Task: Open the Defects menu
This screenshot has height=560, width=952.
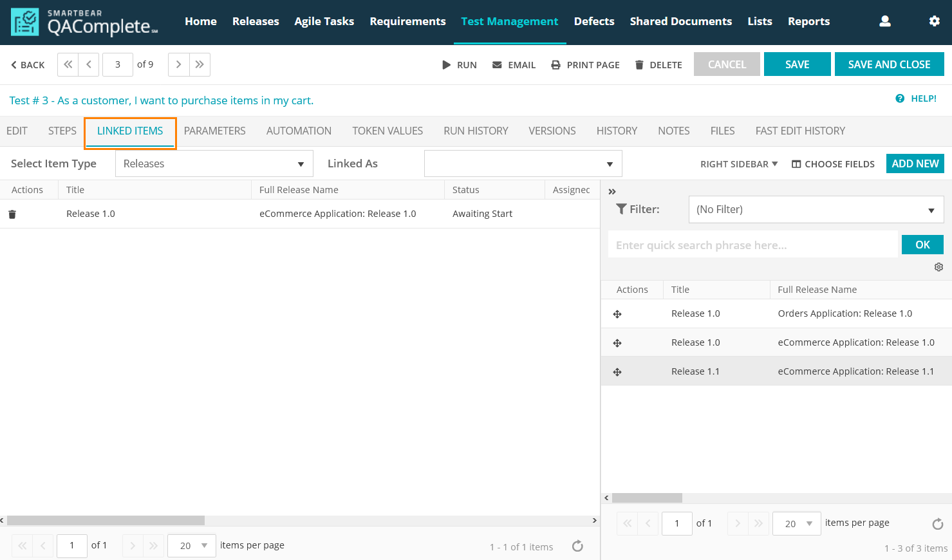Action: coord(593,21)
